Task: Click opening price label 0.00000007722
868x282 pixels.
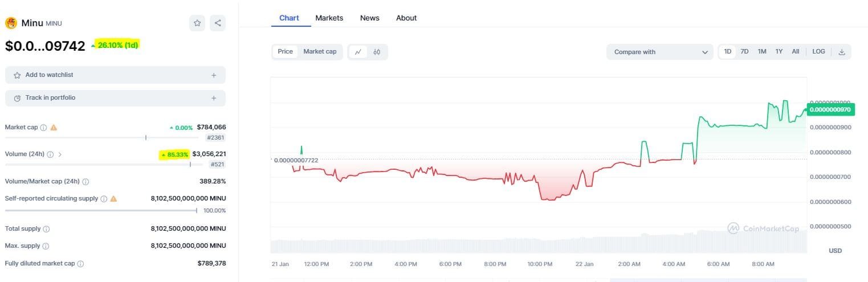Action: tap(296, 161)
